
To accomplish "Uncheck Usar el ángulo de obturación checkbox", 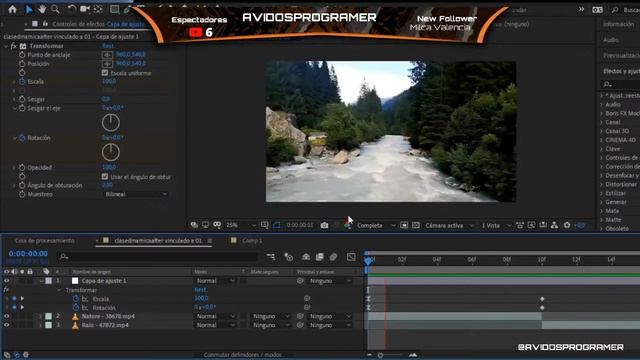I will point(105,177).
